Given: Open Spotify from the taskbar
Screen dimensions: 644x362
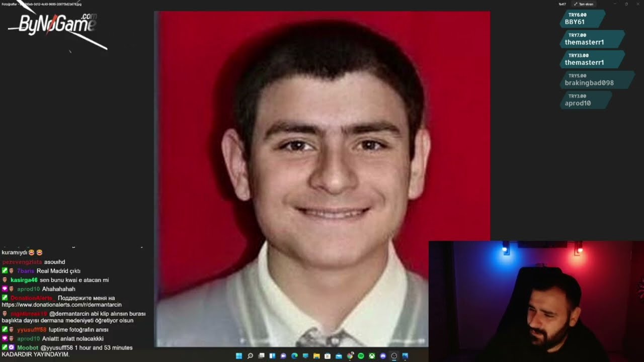Looking at the screenshot, I should [361, 356].
